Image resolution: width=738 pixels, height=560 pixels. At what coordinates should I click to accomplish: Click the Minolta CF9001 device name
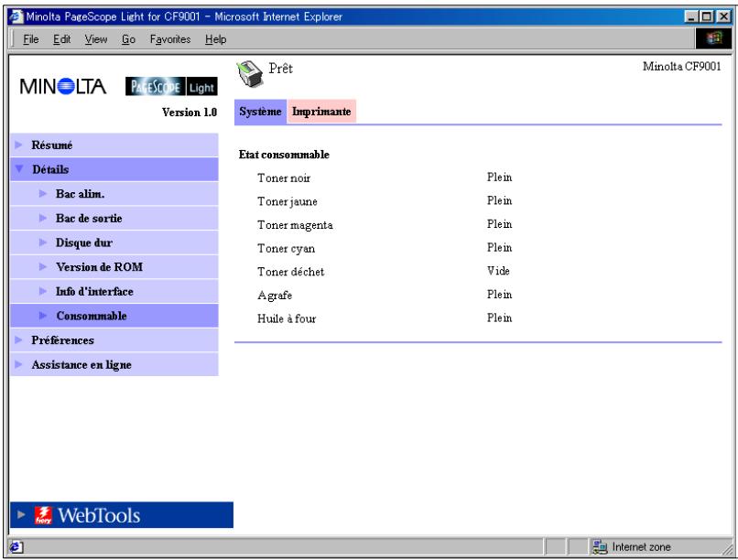click(681, 66)
